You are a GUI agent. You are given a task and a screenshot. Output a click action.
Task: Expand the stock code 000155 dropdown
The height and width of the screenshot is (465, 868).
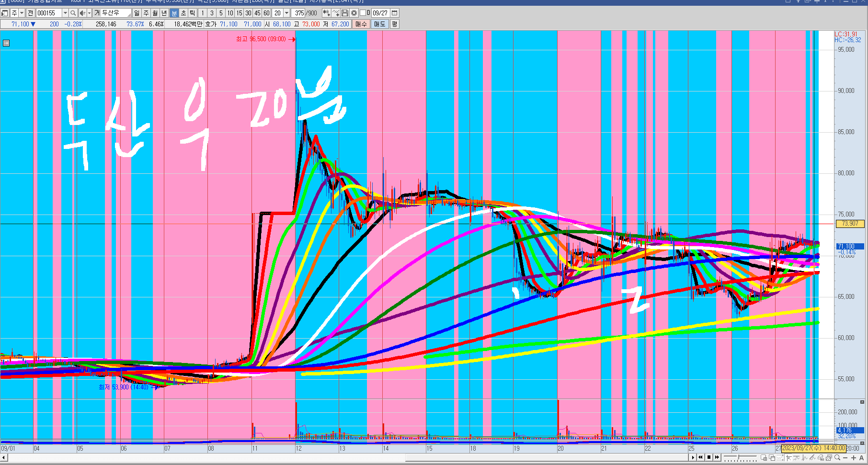tap(65, 13)
